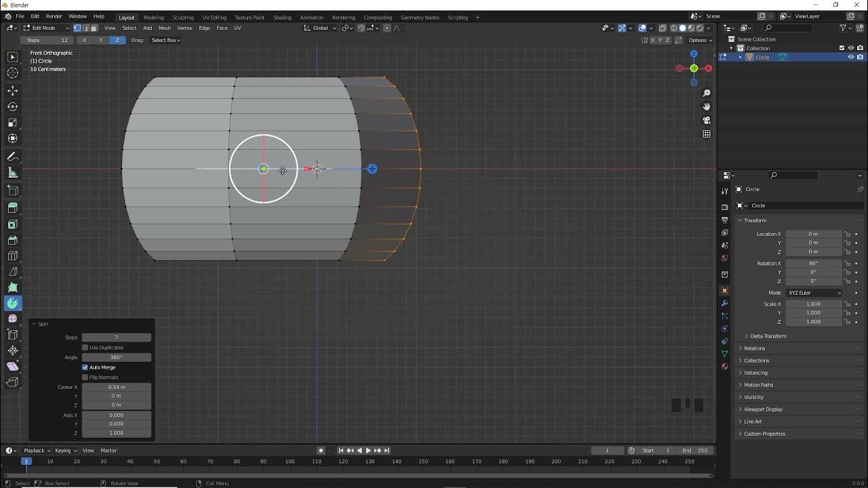Activate the Rotate tool
868x488 pixels.
[13, 106]
